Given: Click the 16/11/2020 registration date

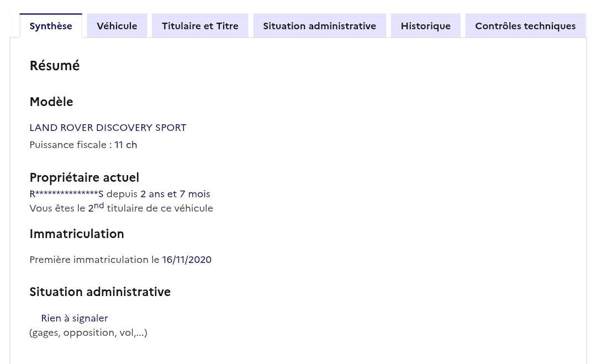Looking at the screenshot, I should (x=187, y=260).
